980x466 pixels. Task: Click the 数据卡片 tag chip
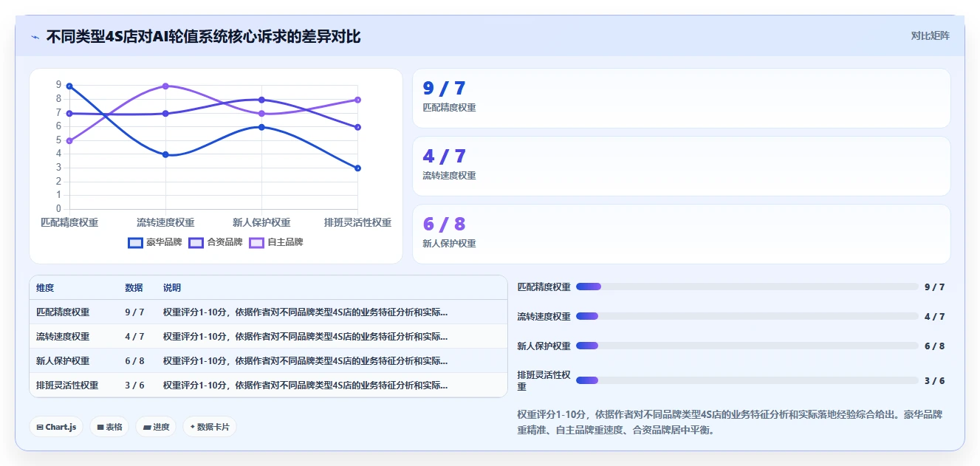click(210, 427)
